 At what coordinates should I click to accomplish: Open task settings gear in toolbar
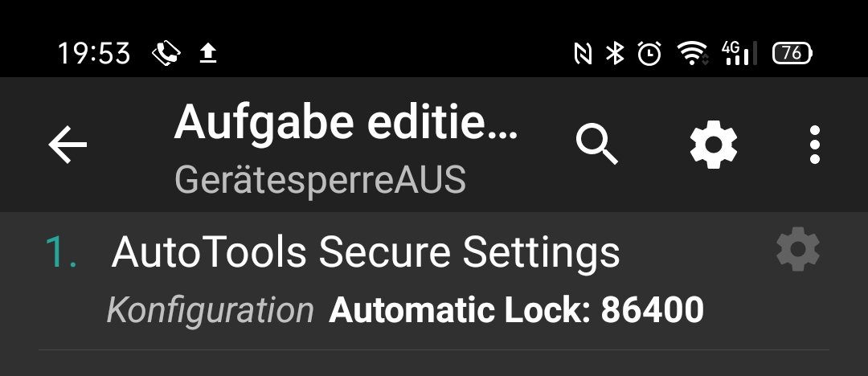click(714, 145)
